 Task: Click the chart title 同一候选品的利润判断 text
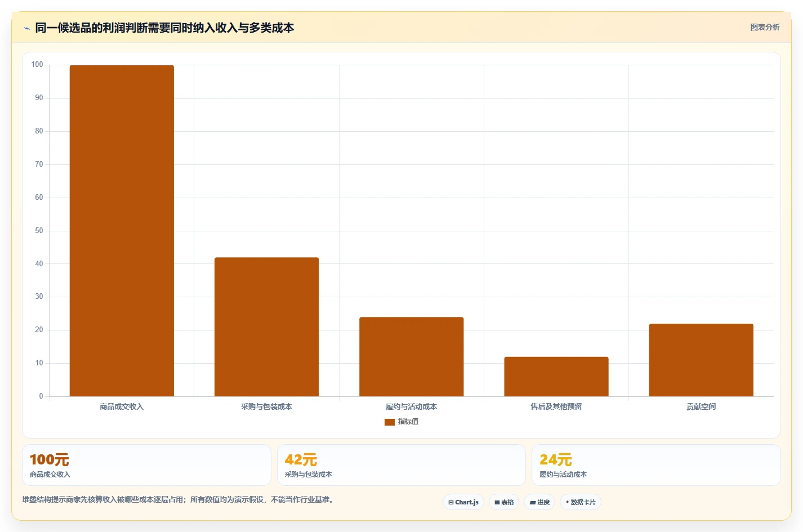click(x=91, y=28)
